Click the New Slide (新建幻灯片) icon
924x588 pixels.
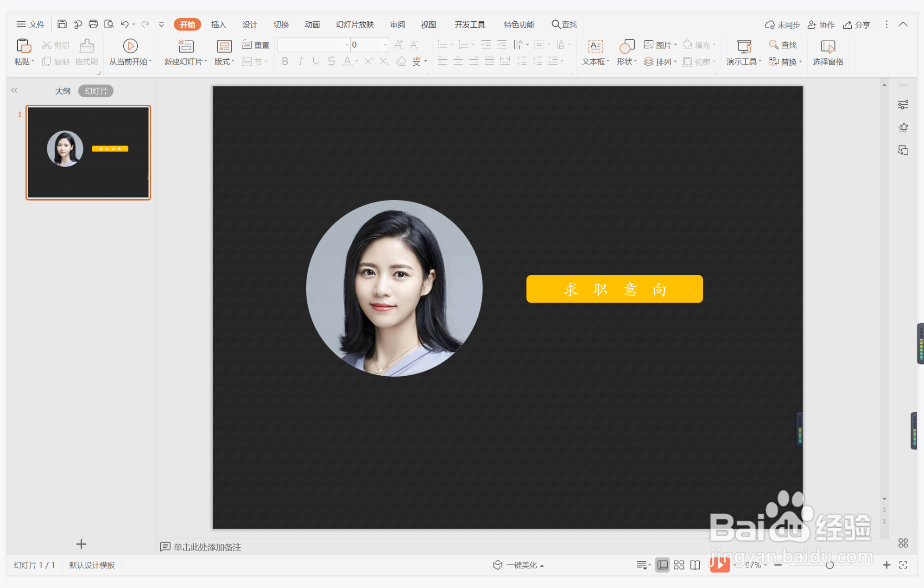[x=186, y=46]
